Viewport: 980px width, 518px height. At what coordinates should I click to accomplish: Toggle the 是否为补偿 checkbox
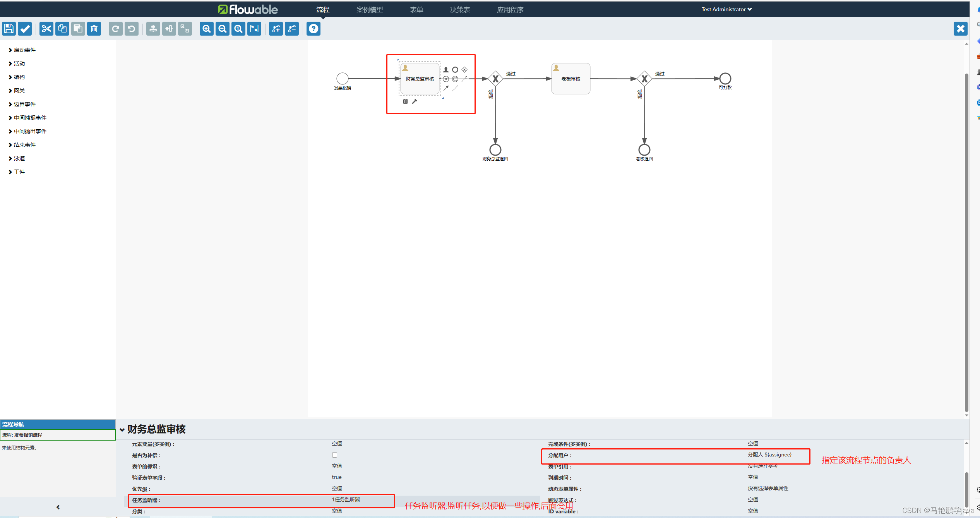click(334, 455)
